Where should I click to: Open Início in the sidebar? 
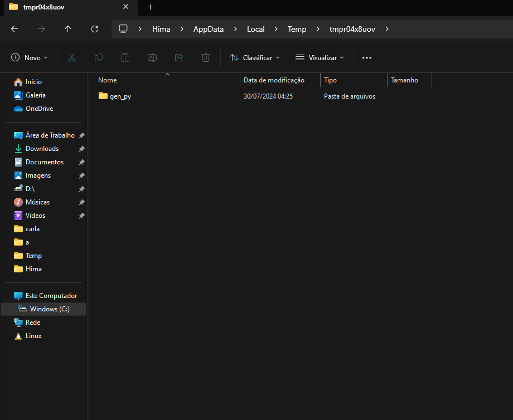click(28, 82)
